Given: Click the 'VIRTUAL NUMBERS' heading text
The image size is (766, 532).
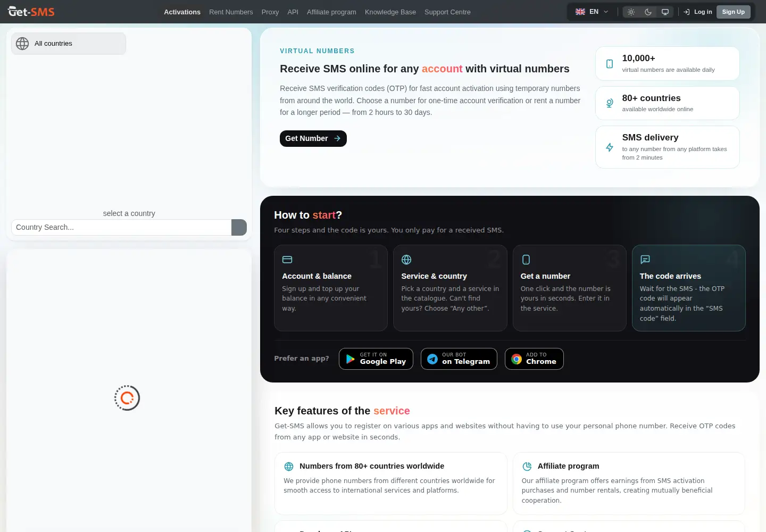Looking at the screenshot, I should point(317,51).
